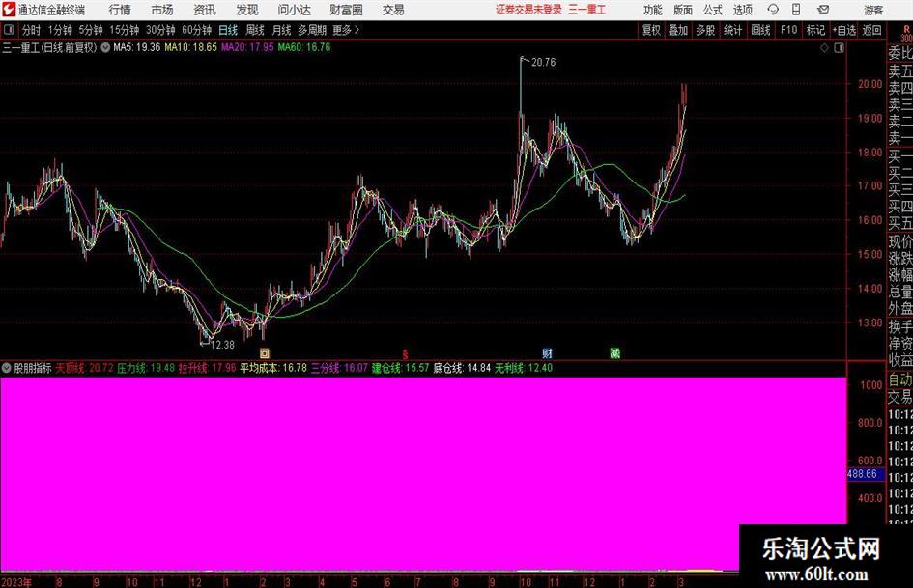
Task: Click the 通达信 red logo icon
Action: 9,10
